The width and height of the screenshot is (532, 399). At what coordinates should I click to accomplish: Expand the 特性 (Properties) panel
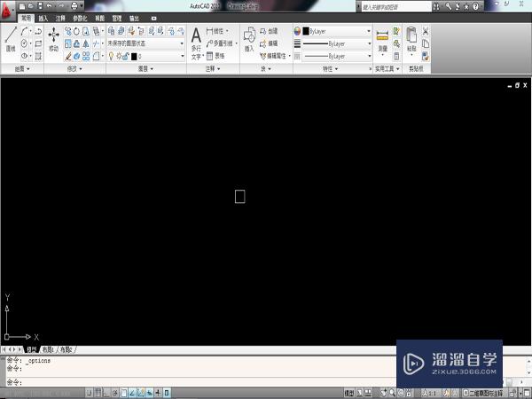pos(330,69)
